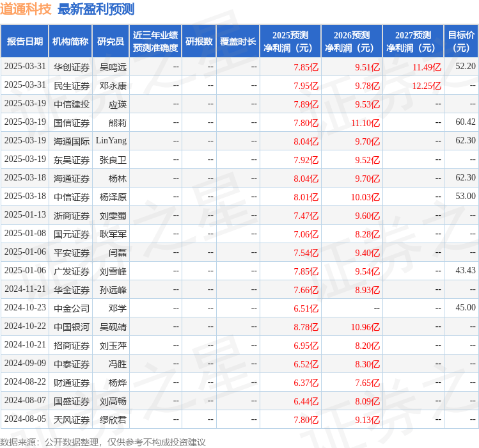The width and height of the screenshot is (479, 448).
Task: Click 6.44亿 forecast value
Action: point(306,401)
